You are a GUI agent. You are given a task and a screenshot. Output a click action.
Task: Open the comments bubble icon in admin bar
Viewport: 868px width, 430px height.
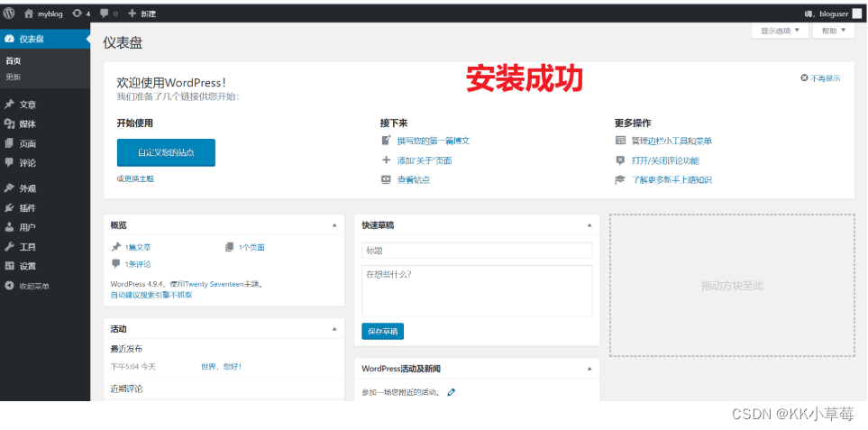click(x=104, y=14)
